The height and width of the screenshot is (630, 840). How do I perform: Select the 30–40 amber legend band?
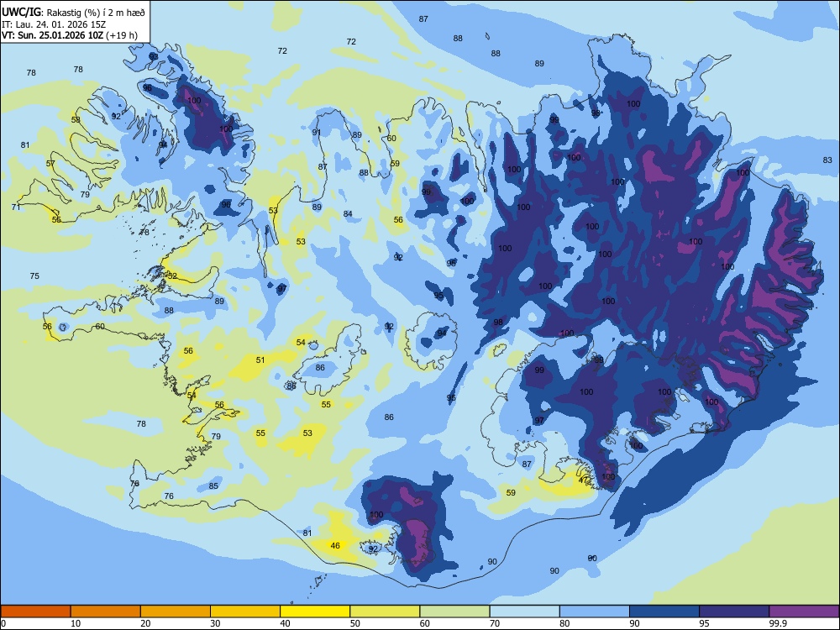[245, 612]
